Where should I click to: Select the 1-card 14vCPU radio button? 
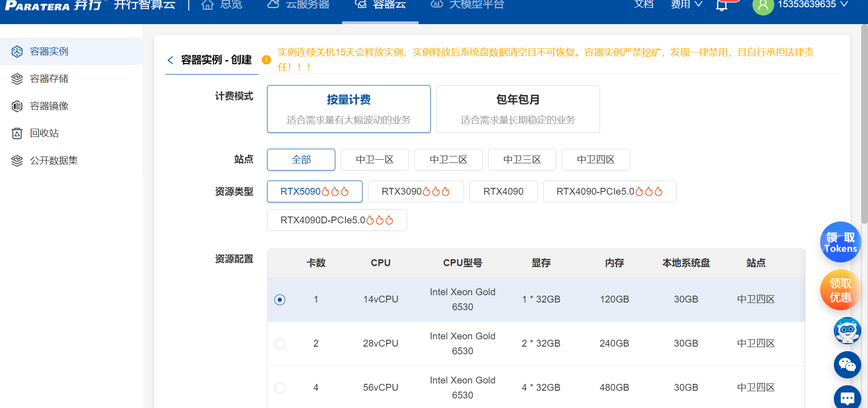coord(280,300)
